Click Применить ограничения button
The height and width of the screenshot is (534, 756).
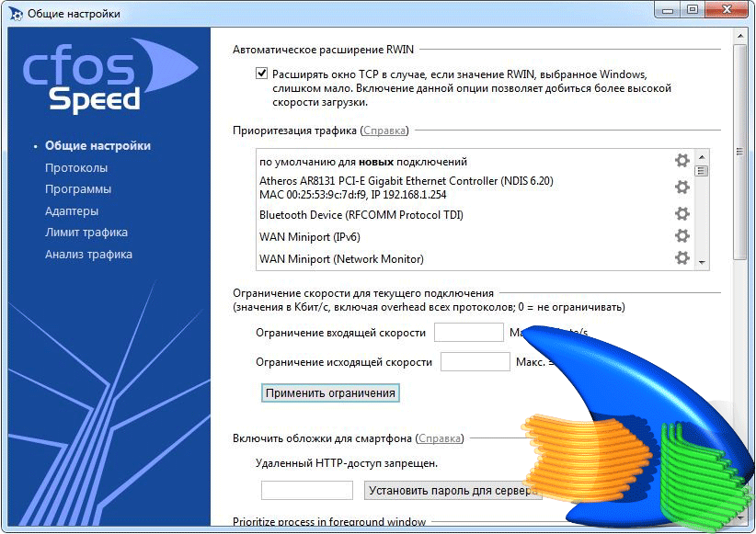click(330, 392)
